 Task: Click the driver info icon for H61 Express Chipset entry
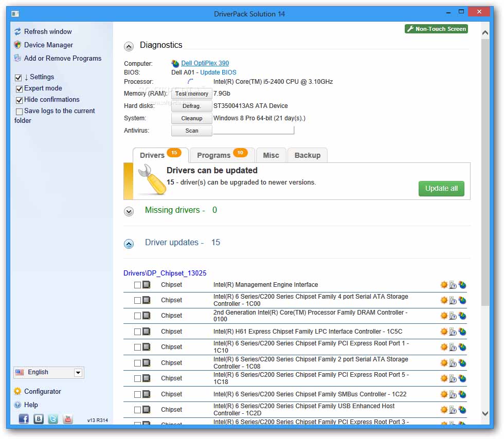[x=453, y=332]
